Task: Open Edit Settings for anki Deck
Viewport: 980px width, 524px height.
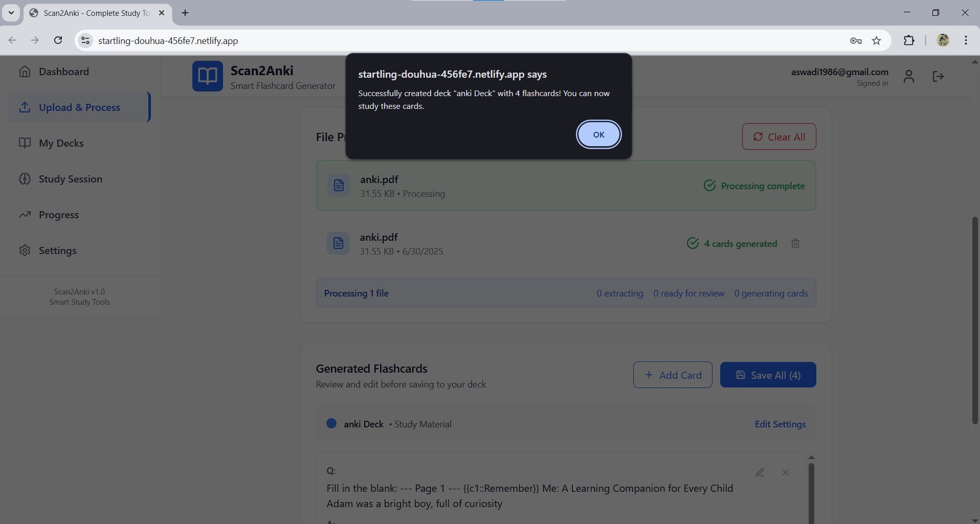Action: coord(780,424)
